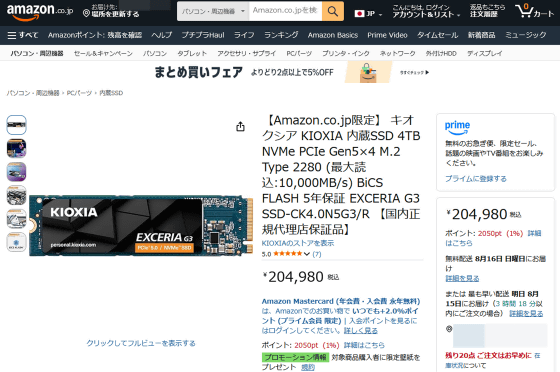Select the first product thumbnail

coord(16,125)
